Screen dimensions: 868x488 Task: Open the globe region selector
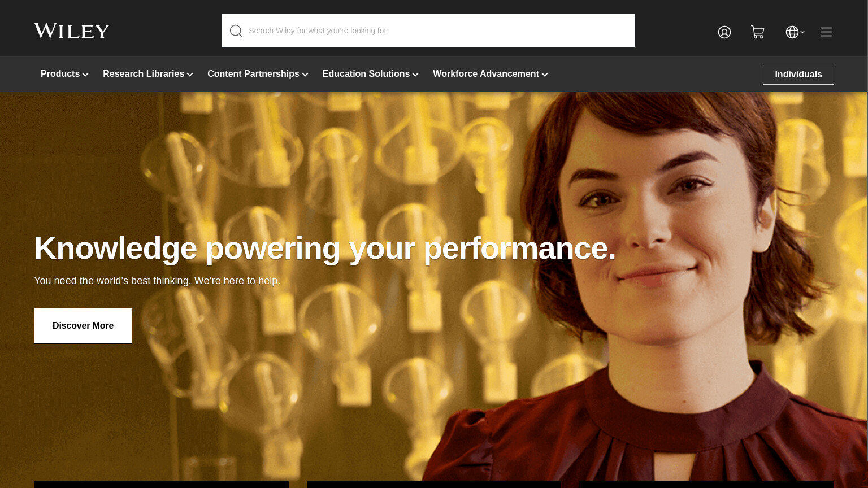click(x=795, y=32)
